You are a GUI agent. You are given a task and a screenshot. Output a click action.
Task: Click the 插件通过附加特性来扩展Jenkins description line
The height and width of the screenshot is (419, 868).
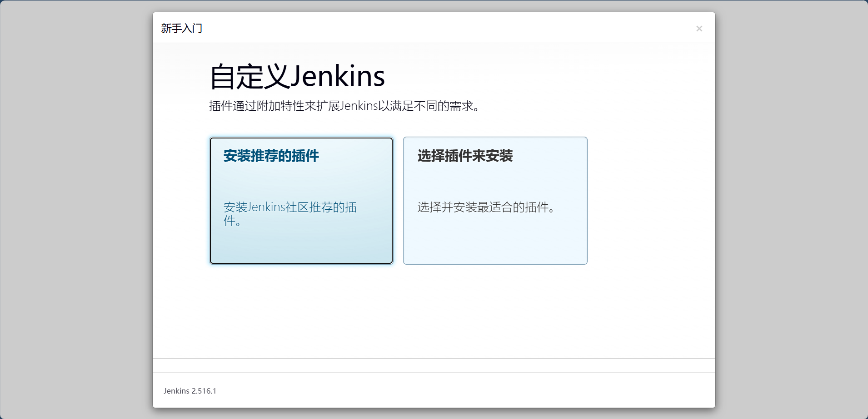345,106
